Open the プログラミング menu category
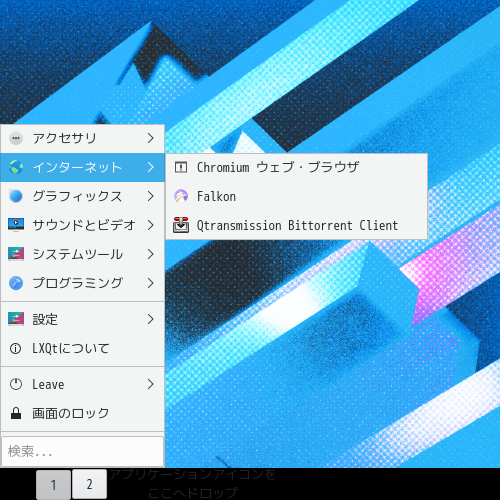The image size is (500, 500). [83, 283]
